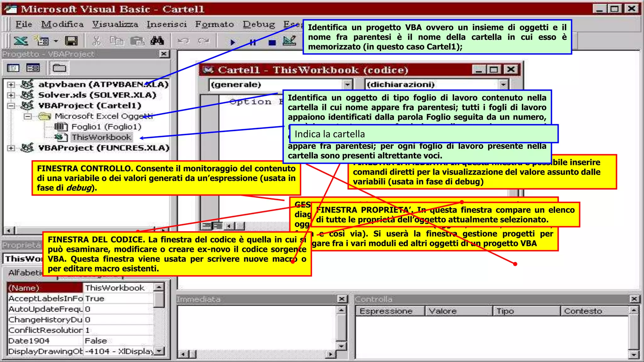Click the Redo arrow icon

pos(204,41)
